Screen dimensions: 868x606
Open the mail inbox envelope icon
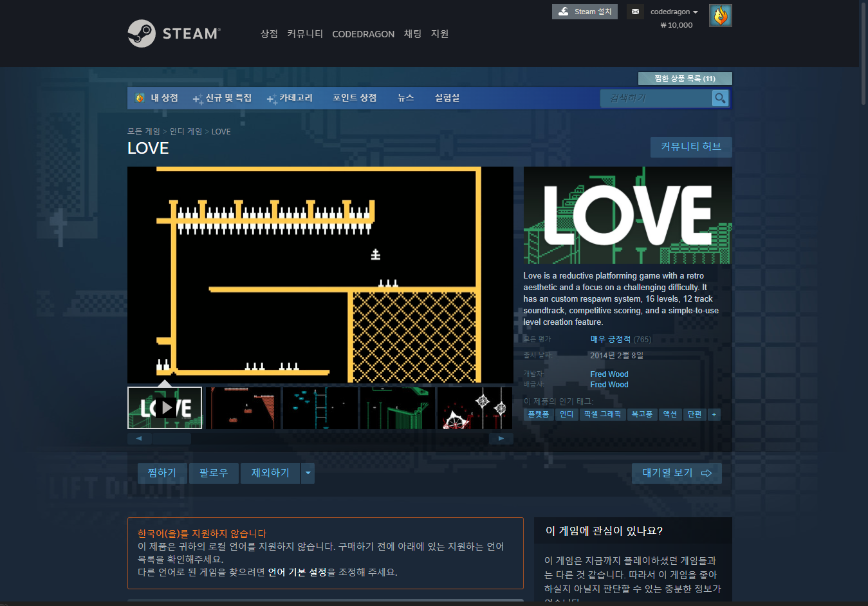[x=635, y=12]
